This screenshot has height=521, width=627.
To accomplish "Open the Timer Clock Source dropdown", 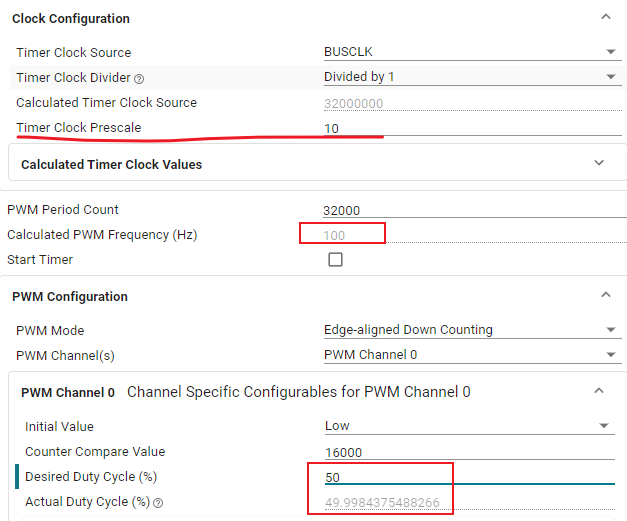I will coord(470,52).
